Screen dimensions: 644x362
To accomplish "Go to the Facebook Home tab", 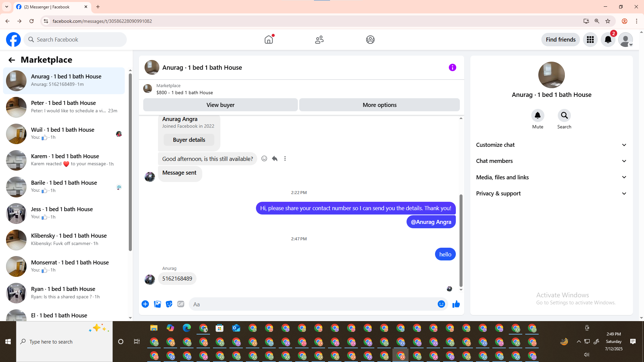I will coord(269,40).
